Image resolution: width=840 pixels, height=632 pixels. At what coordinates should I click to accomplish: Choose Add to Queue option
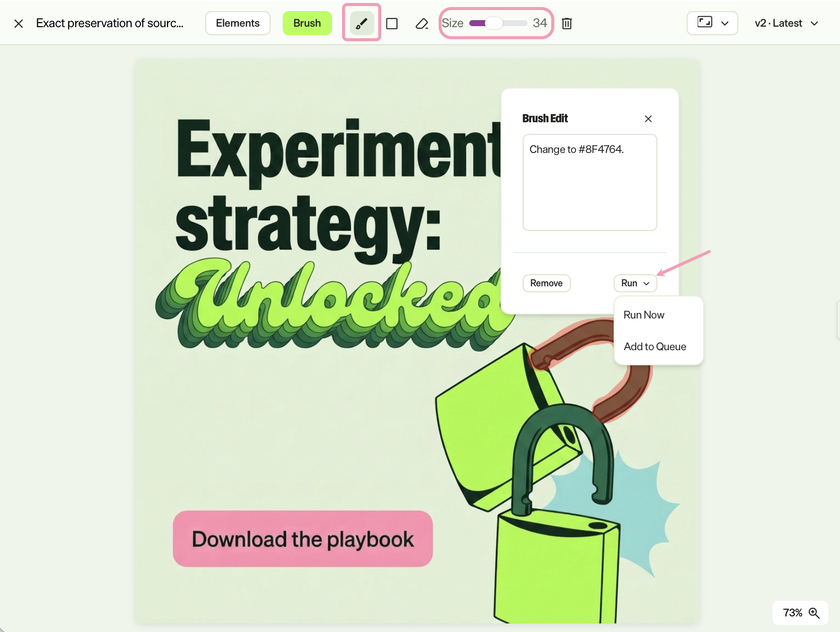pyautogui.click(x=655, y=347)
